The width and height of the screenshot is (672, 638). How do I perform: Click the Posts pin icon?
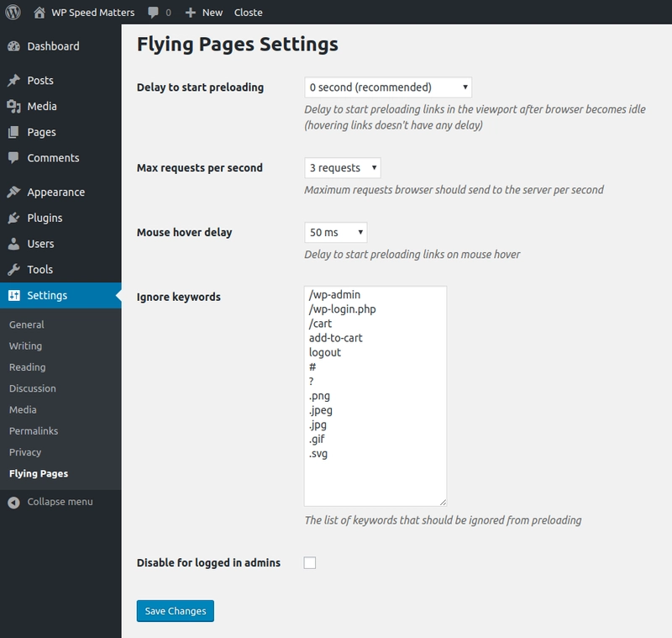[x=13, y=80]
